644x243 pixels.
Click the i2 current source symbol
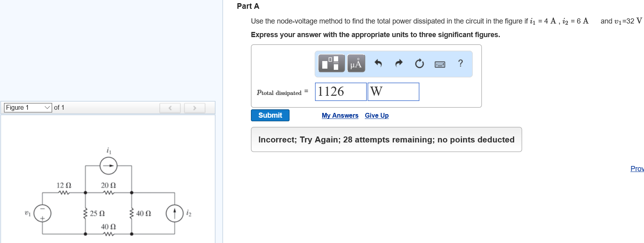click(174, 213)
